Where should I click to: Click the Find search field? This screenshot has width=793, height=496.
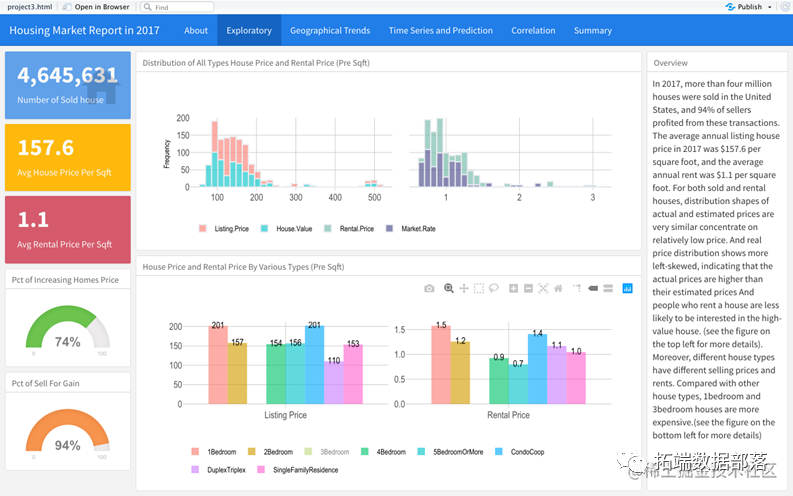pos(177,7)
